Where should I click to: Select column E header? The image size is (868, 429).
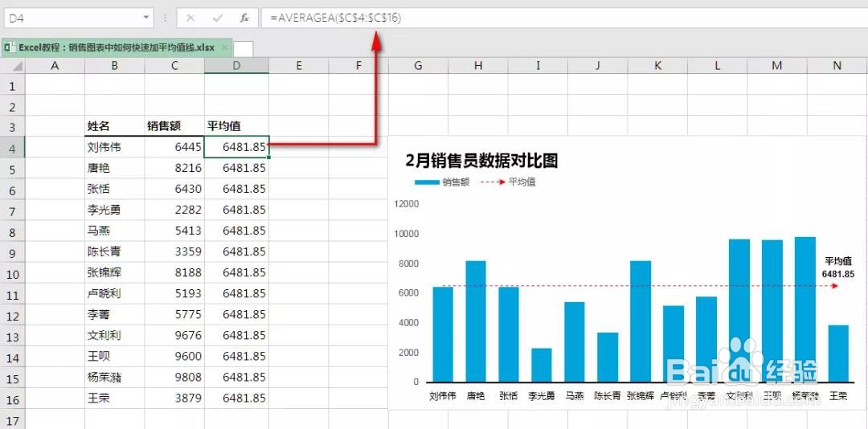[x=299, y=66]
